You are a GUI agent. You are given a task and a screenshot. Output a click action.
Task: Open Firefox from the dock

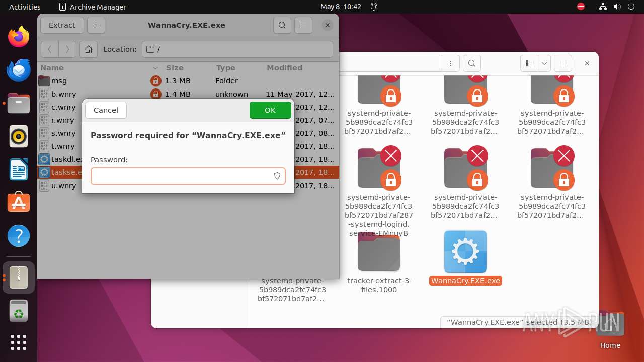click(19, 37)
